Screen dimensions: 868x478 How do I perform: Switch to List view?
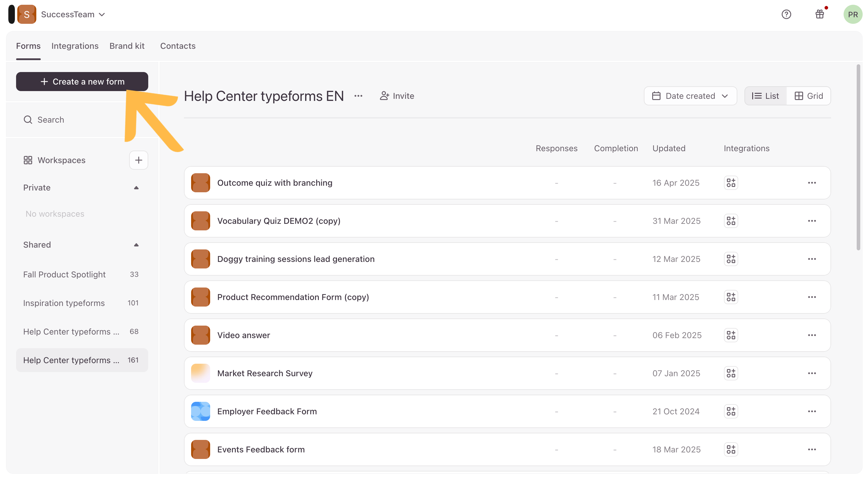(765, 96)
